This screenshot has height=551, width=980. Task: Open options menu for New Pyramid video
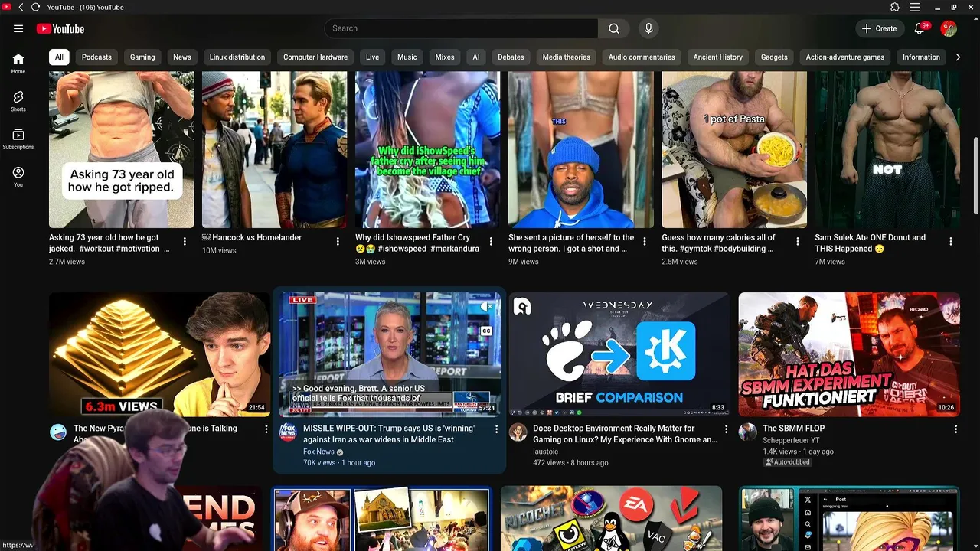tap(266, 429)
